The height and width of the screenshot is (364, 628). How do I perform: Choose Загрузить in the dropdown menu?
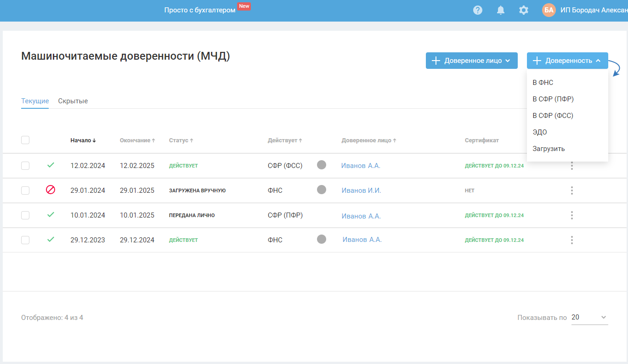coord(549,149)
